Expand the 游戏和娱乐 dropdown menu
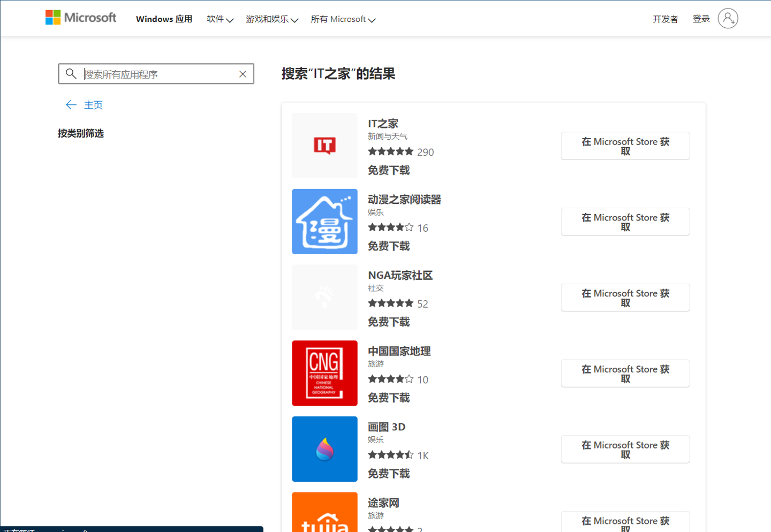Screen dimensions: 771x532 coord(272,19)
